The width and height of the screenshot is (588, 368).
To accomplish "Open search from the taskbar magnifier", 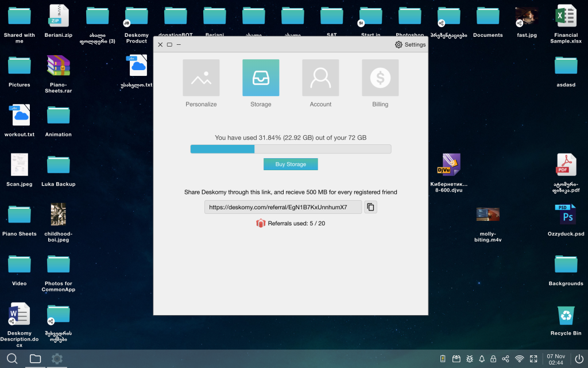I will pos(12,359).
